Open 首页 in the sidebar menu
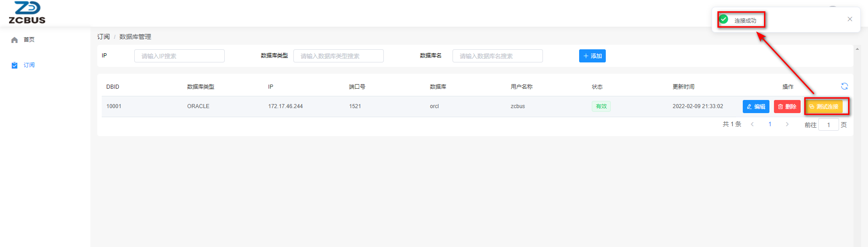This screenshot has width=868, height=247. 29,40
